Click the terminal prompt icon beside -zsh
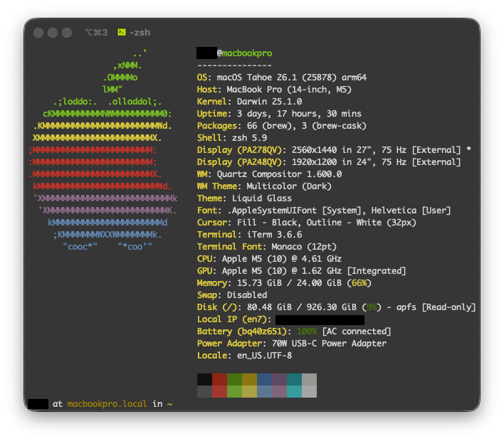The image size is (504, 441). 122,32
